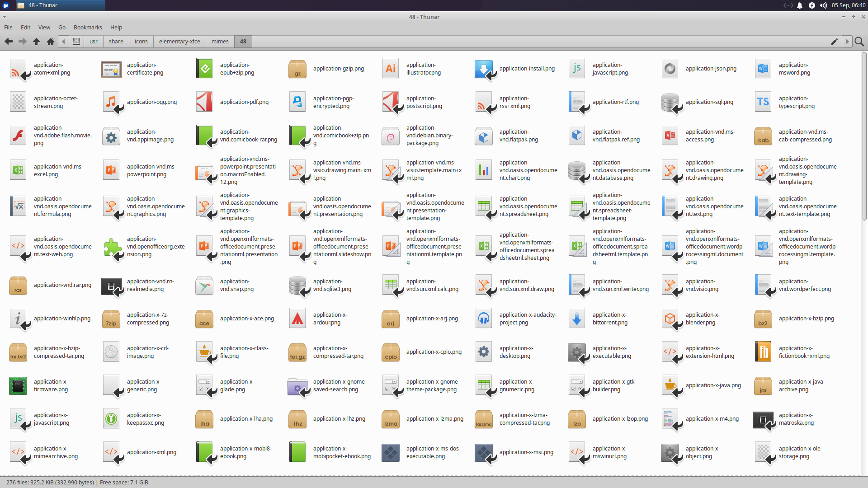This screenshot has width=868, height=488.
Task: Click the application-vnd.sqlite3.png file name
Action: pos(332,285)
